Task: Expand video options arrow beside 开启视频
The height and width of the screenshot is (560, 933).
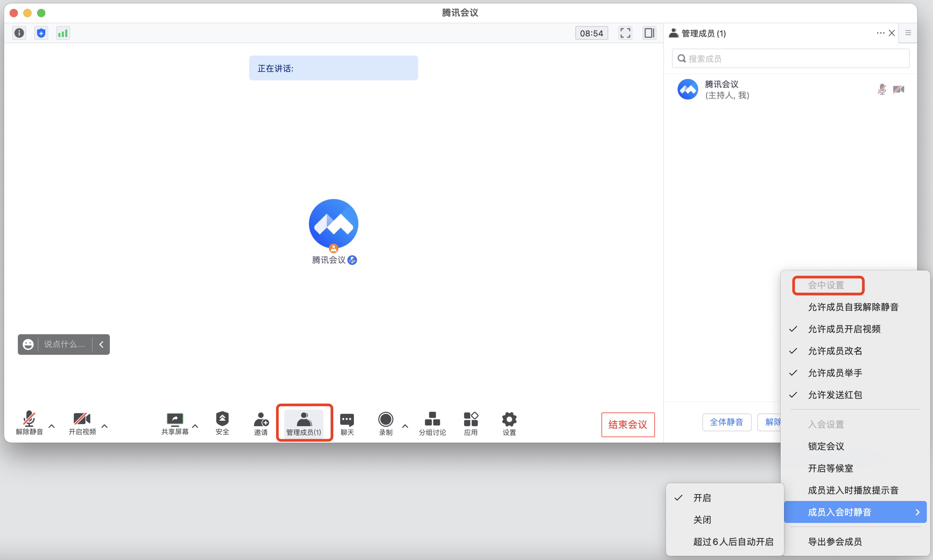Action: click(x=105, y=426)
